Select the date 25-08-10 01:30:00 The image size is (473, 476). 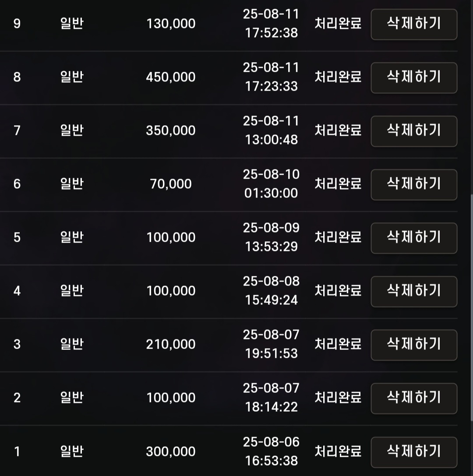pyautogui.click(x=271, y=183)
